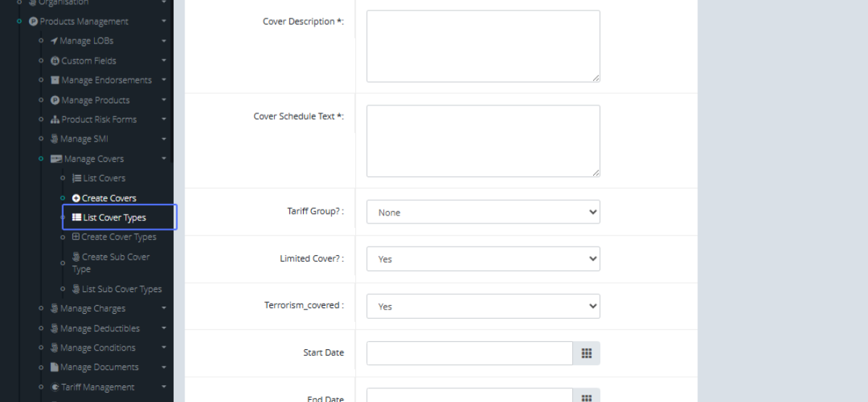
Task: Open the Limited Cover dropdown
Action: [x=482, y=259]
